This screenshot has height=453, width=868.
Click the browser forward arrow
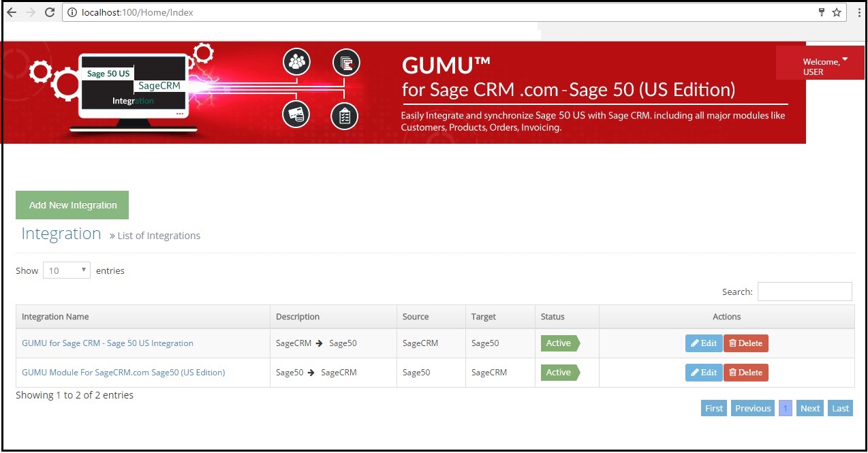click(30, 12)
